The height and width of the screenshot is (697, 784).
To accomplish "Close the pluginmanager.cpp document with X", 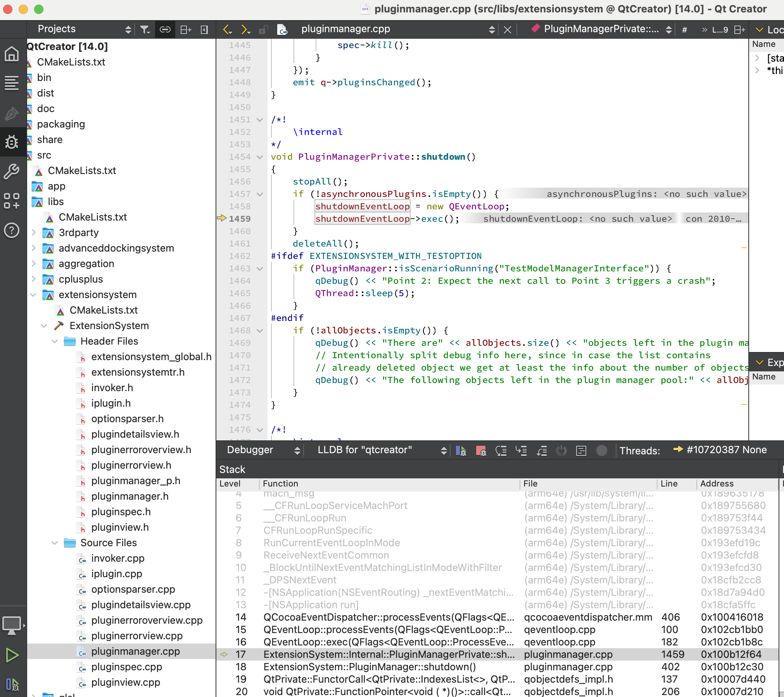I will pyautogui.click(x=508, y=29).
